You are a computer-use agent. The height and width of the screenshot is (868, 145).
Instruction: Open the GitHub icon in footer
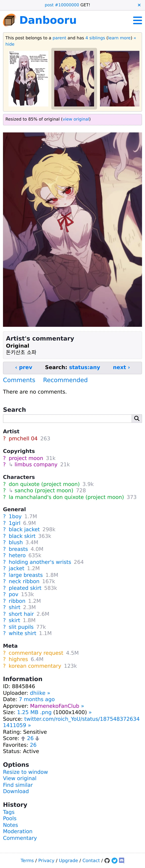107,860
